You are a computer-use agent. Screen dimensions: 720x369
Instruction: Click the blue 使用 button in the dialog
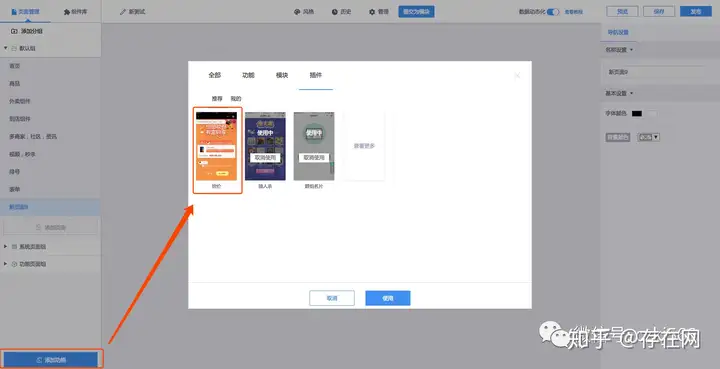click(388, 298)
